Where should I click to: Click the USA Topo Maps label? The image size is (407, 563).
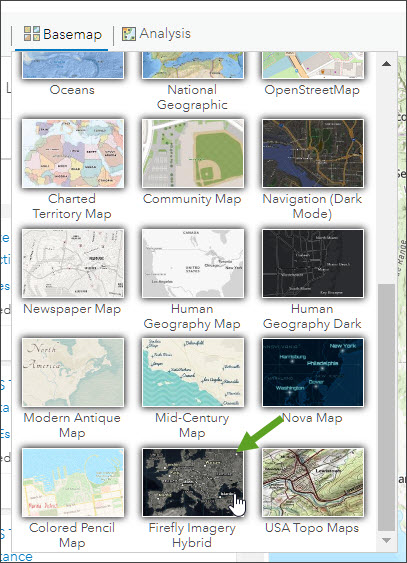tap(312, 528)
